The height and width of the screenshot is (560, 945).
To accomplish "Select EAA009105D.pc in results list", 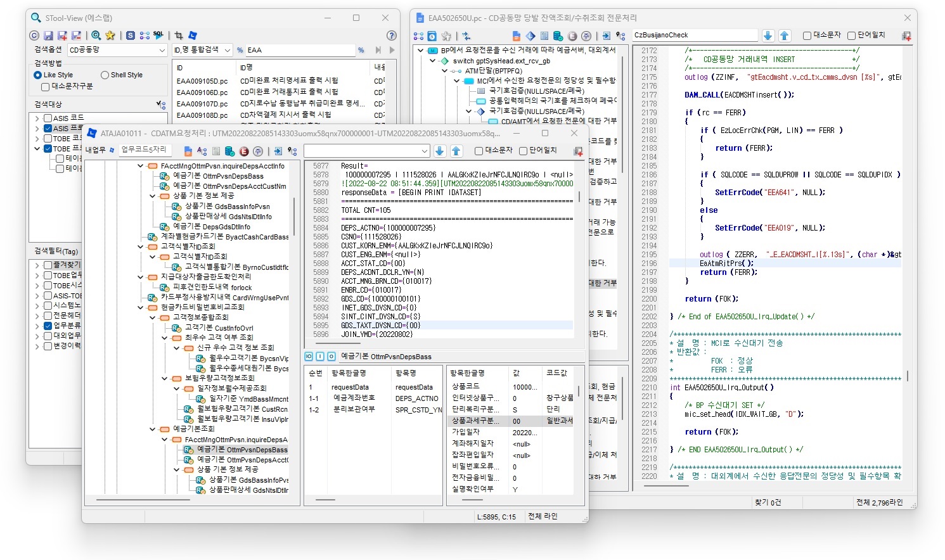I will coord(202,81).
